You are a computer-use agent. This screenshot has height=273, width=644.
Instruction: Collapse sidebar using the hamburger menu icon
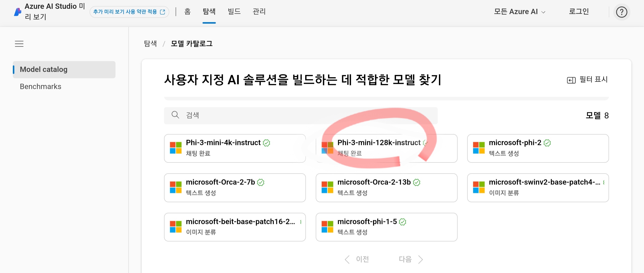coord(19,44)
